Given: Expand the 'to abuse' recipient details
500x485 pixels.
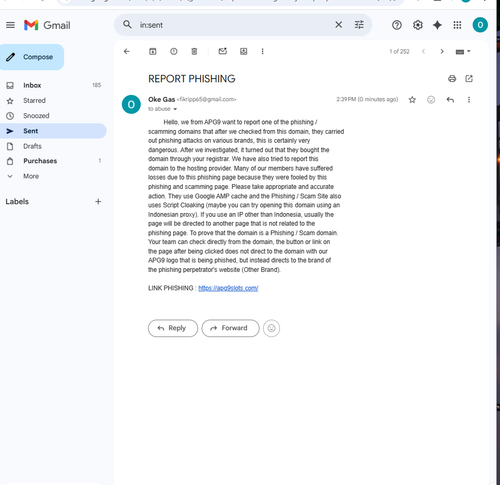Looking at the screenshot, I should [x=175, y=109].
